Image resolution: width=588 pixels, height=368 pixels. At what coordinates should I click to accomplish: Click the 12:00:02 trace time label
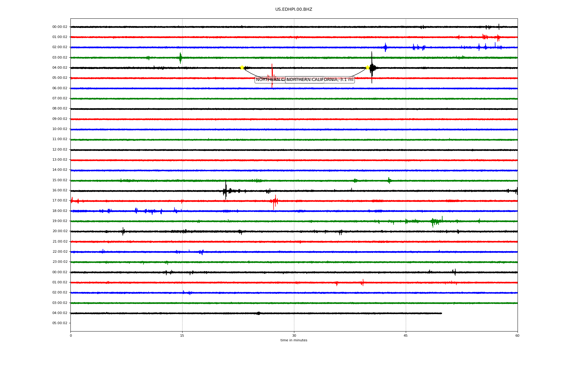60,150
